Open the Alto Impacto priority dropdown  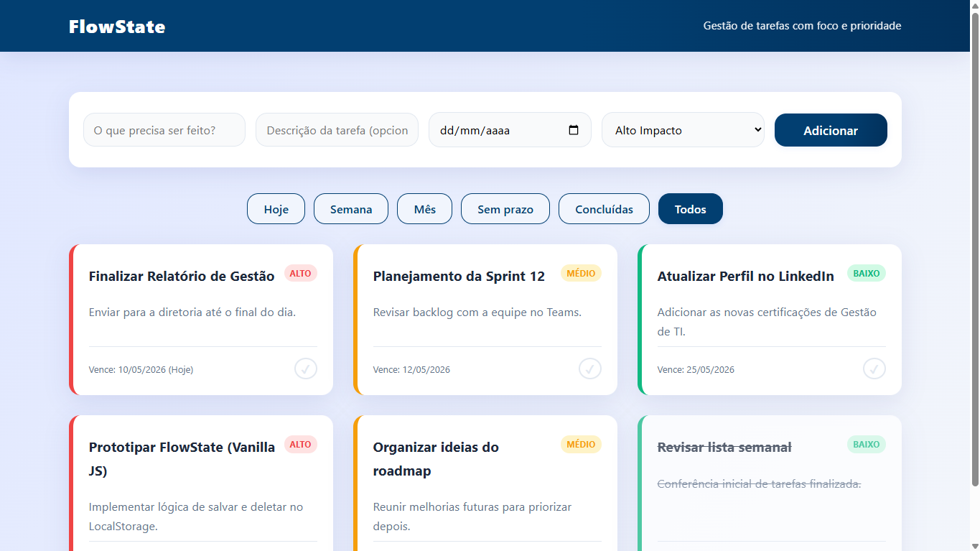(x=683, y=130)
